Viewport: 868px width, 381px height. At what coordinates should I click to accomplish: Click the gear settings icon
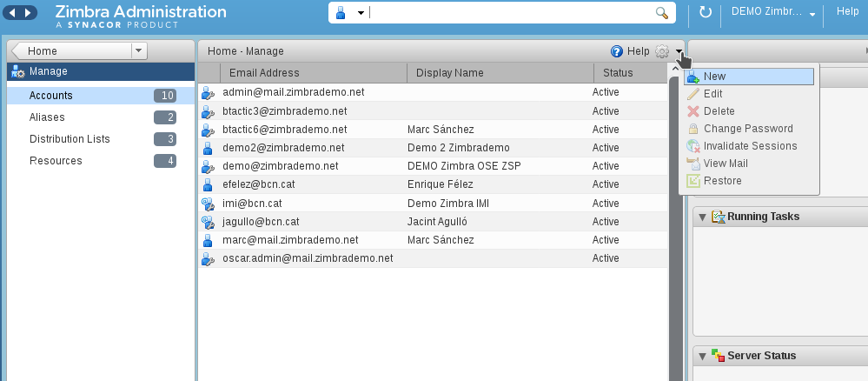point(661,51)
